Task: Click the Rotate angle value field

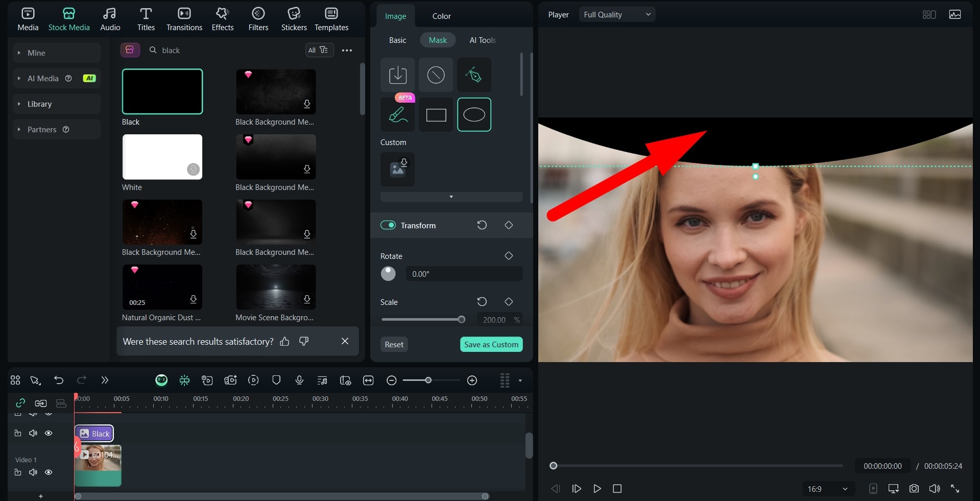Action: point(464,274)
